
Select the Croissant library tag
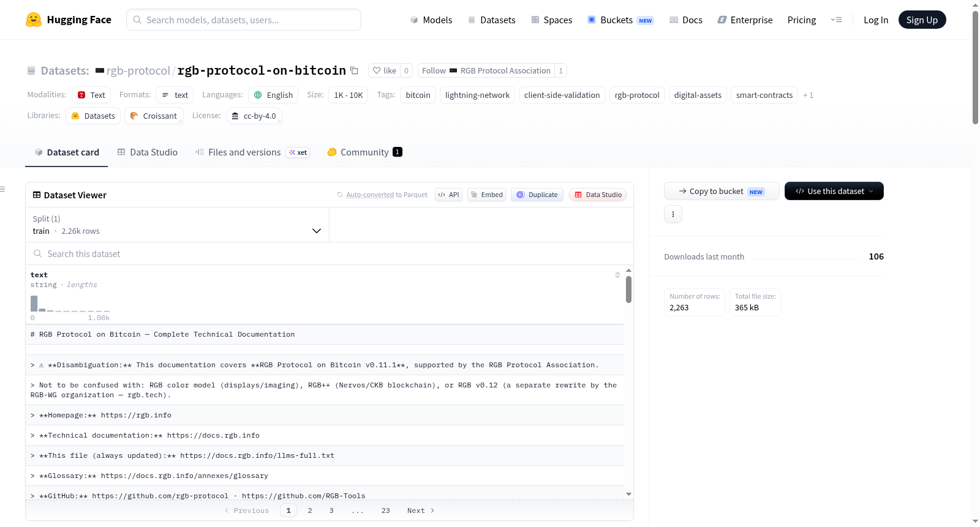(154, 116)
